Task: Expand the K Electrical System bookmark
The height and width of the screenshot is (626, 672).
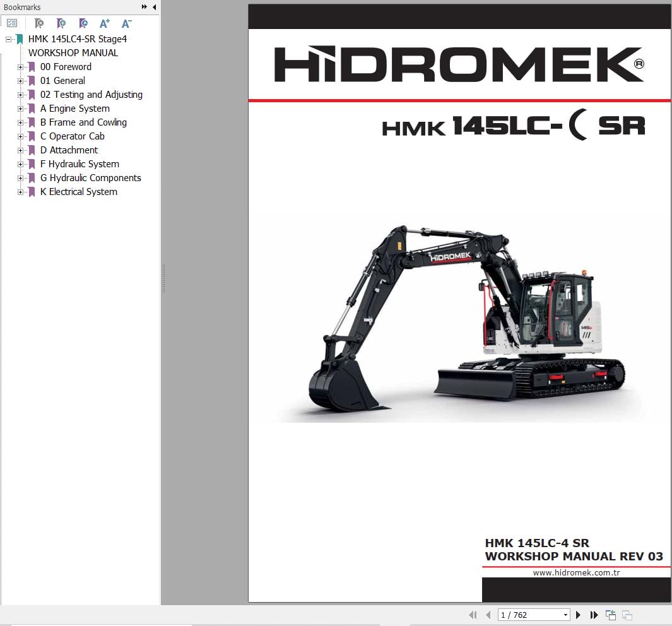Action: (x=21, y=192)
